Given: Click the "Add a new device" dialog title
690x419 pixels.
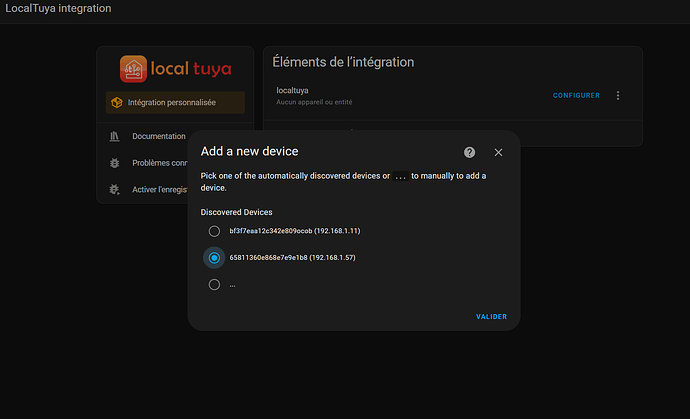Looking at the screenshot, I should [x=249, y=152].
